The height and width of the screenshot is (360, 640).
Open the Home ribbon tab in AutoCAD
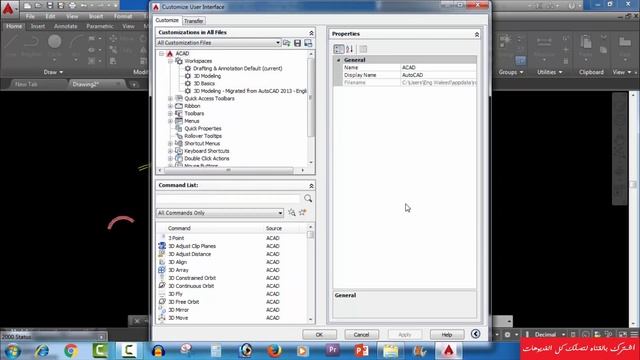point(14,26)
